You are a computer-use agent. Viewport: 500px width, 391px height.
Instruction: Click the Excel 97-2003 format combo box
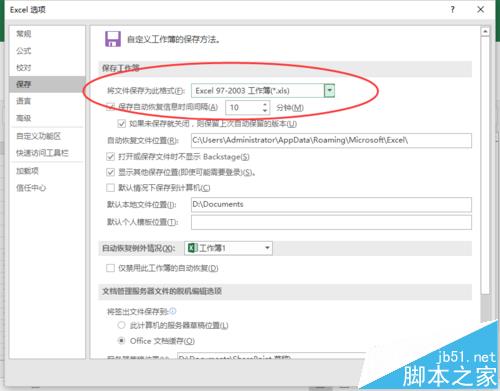[263, 90]
